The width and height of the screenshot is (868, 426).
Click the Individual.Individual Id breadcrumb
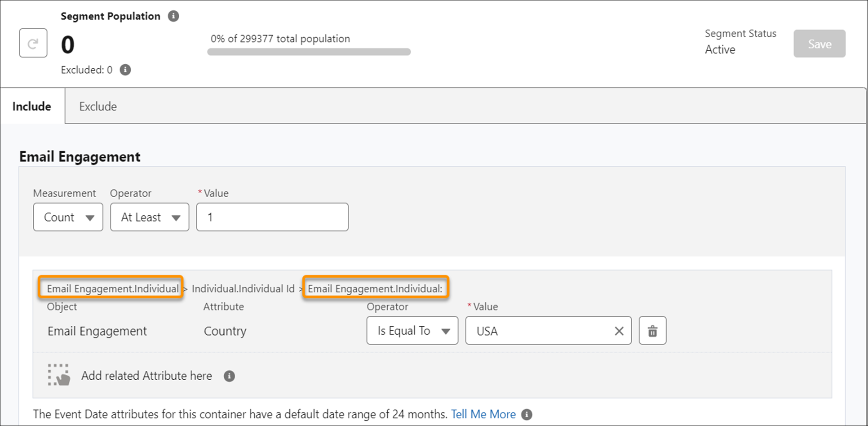click(243, 288)
